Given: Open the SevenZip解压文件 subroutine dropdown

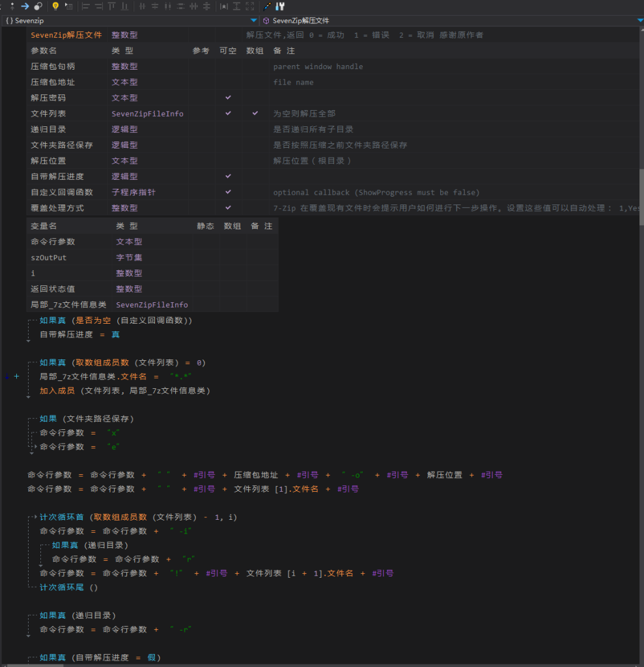Looking at the screenshot, I should (x=639, y=21).
